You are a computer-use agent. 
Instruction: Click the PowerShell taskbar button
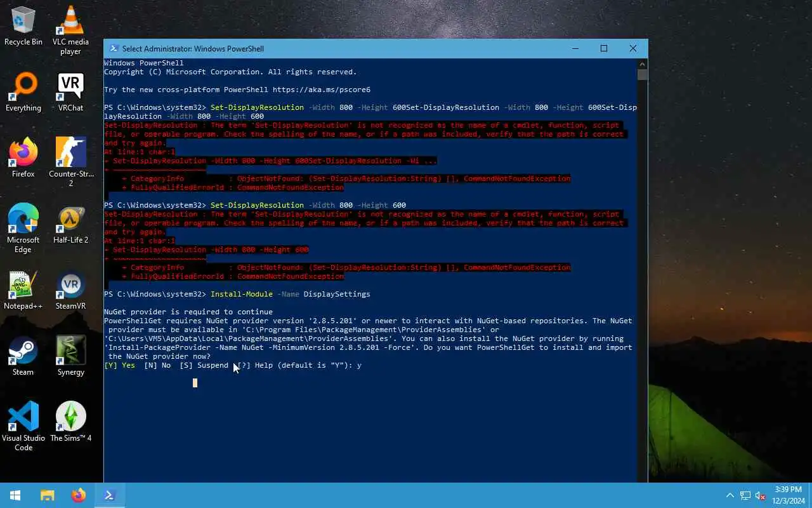110,495
